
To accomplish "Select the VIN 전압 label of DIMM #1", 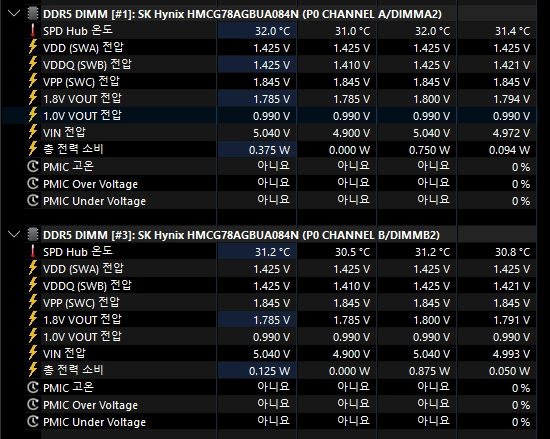I will pyautogui.click(x=64, y=133).
